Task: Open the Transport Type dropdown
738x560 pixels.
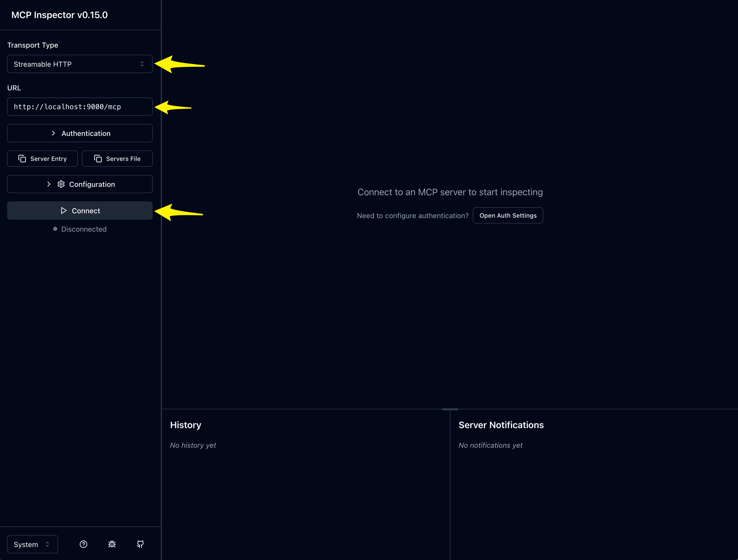Action: click(x=80, y=64)
